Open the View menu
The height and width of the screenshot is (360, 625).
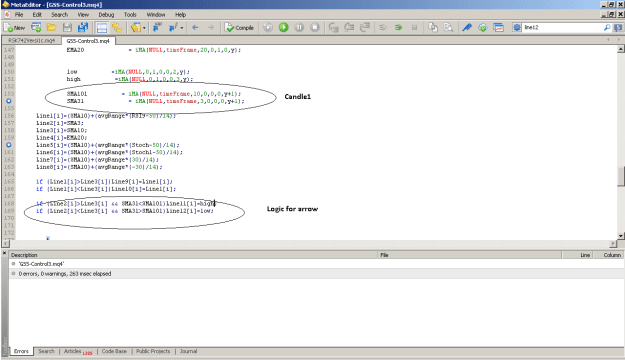[x=83, y=14]
